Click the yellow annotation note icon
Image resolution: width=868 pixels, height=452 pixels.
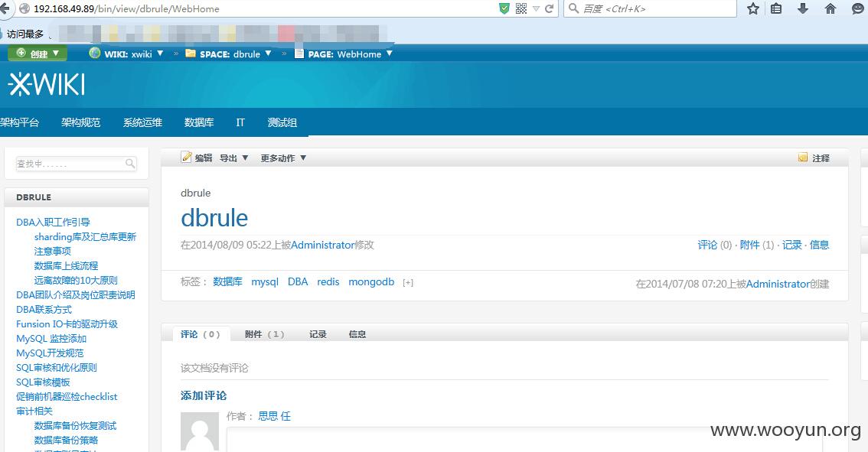click(803, 158)
